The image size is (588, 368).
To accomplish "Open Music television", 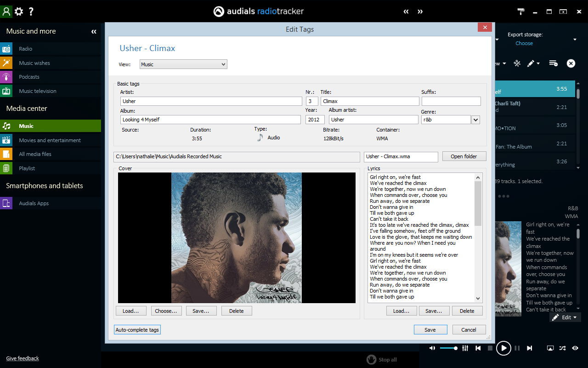I will 51,91.
